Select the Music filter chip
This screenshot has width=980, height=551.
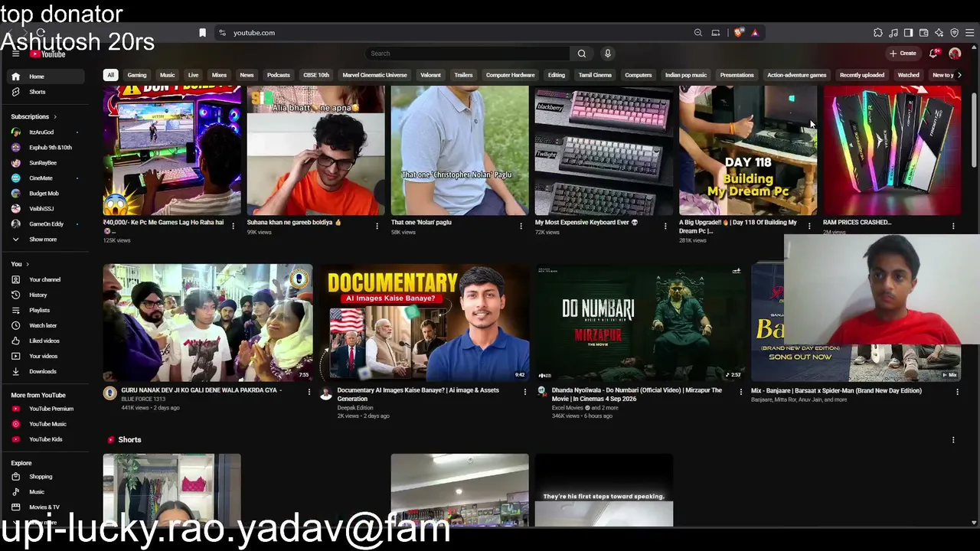(167, 75)
